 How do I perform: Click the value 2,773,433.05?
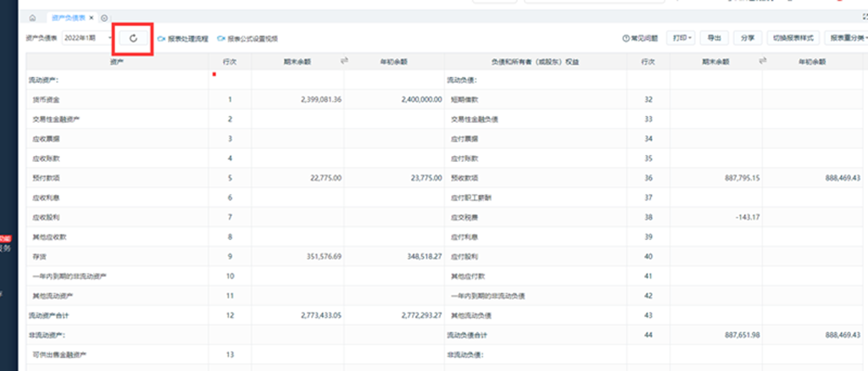321,315
